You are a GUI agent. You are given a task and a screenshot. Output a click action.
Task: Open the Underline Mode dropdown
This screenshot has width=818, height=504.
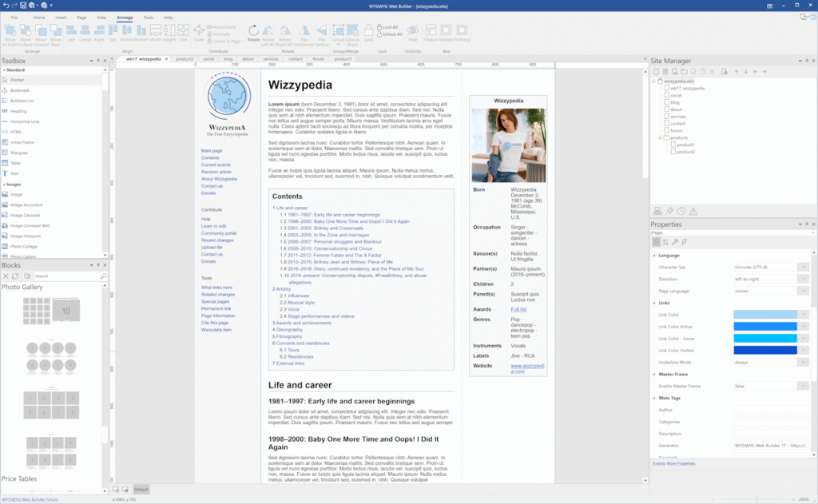802,362
